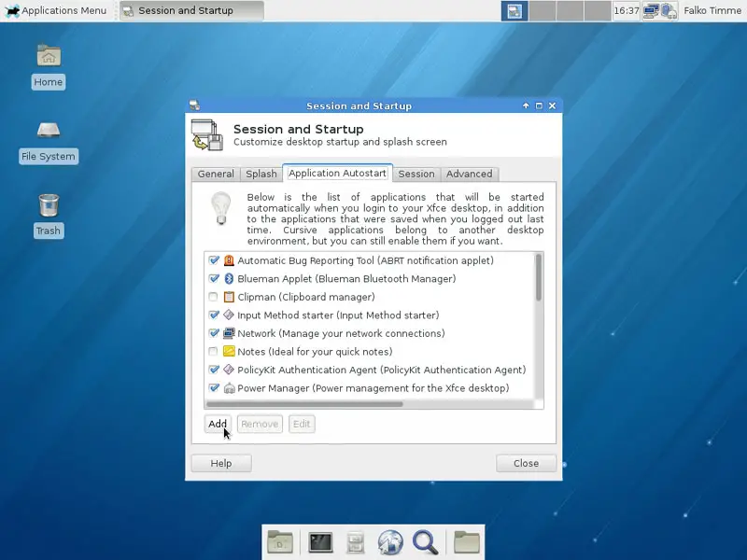Screen dimensions: 747x560
Task: Enable Clipman clipboard manager autostart
Action: (213, 297)
